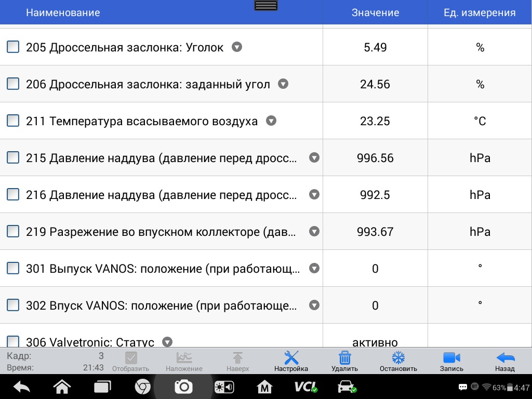Open the Chrome browser icon

click(x=143, y=387)
